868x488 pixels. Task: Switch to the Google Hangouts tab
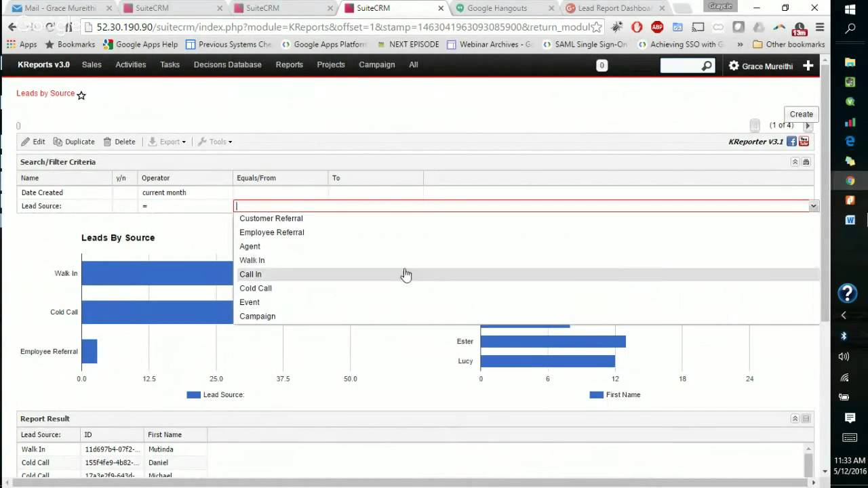click(x=503, y=8)
